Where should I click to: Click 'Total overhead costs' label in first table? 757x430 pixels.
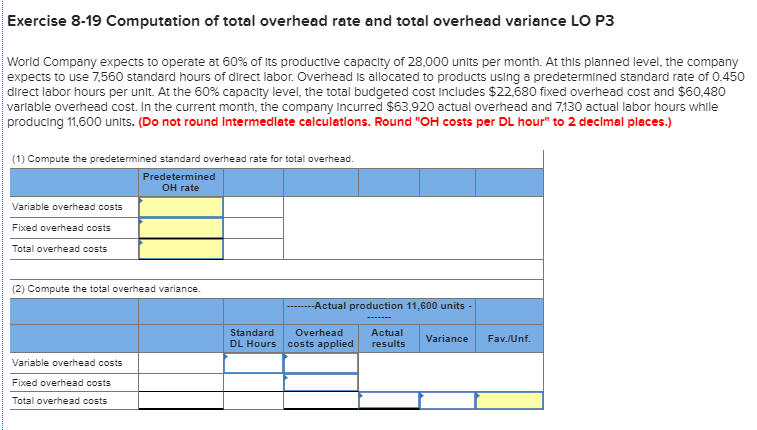pos(59,249)
